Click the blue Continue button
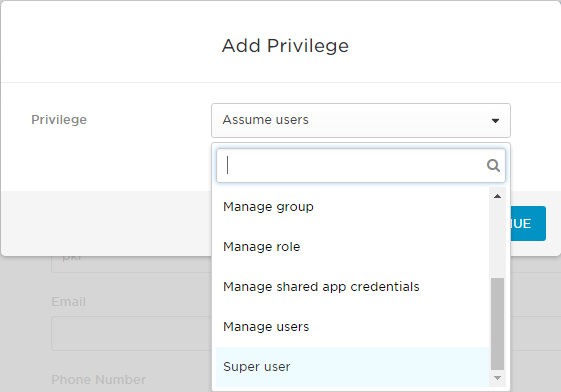 point(528,224)
